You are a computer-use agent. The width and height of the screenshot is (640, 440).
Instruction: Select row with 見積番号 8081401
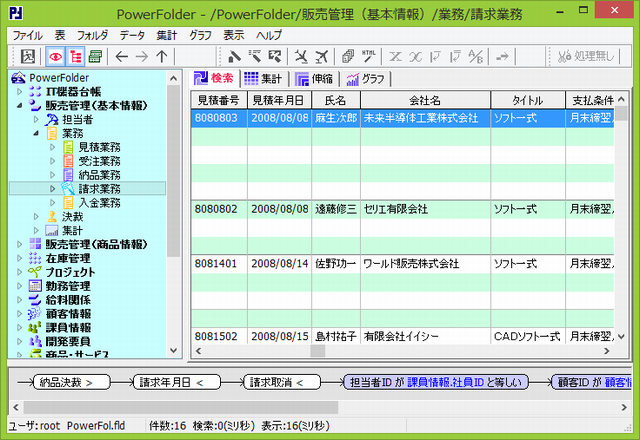pyautogui.click(x=402, y=264)
